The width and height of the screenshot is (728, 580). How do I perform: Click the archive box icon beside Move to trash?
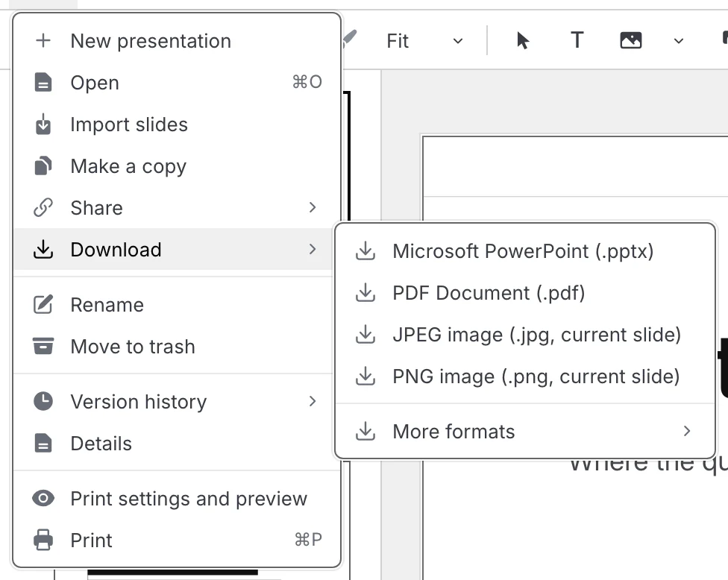[x=43, y=346]
